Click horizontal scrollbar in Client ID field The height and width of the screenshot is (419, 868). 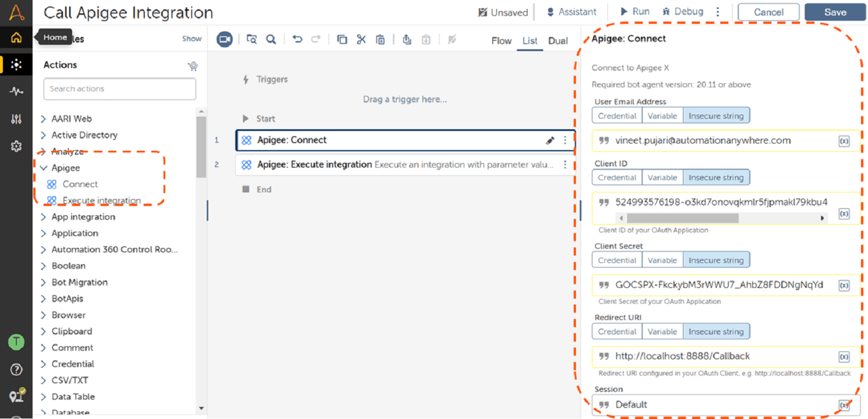pyautogui.click(x=682, y=218)
